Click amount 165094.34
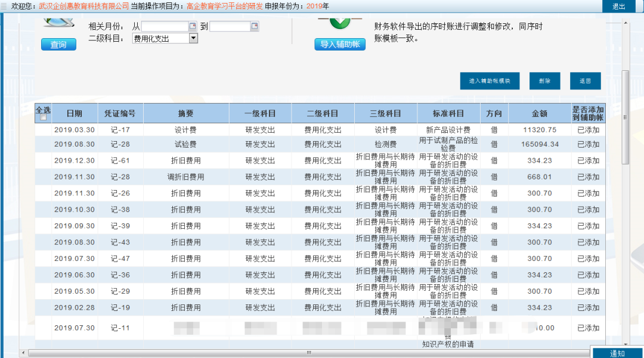 (540, 144)
